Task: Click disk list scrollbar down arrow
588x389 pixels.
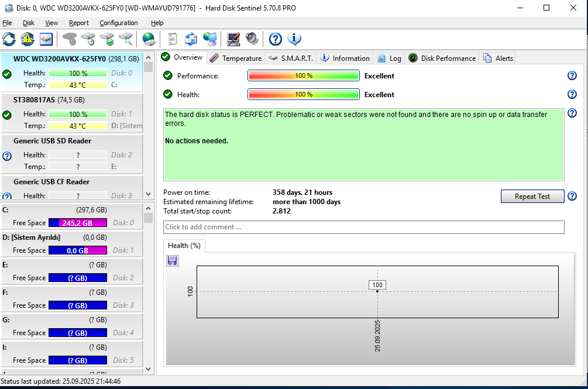Action: pos(148,194)
